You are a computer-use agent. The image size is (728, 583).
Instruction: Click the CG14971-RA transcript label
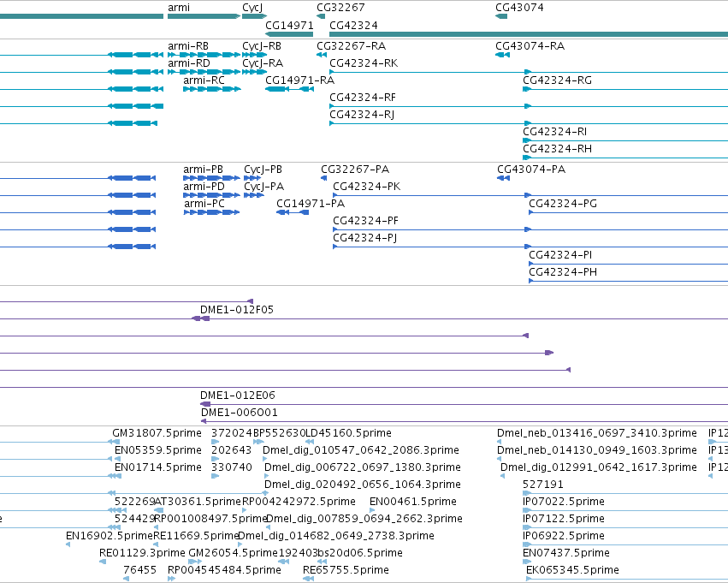point(300,80)
